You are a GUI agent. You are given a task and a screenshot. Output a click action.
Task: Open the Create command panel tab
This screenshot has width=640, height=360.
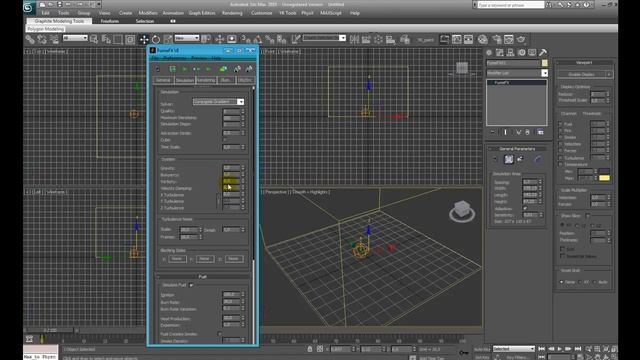click(x=489, y=52)
